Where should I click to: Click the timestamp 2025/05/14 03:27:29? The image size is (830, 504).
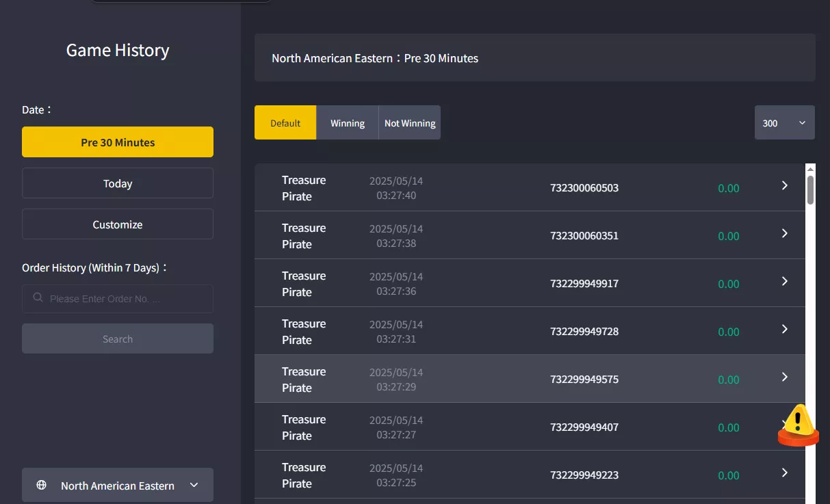click(396, 380)
